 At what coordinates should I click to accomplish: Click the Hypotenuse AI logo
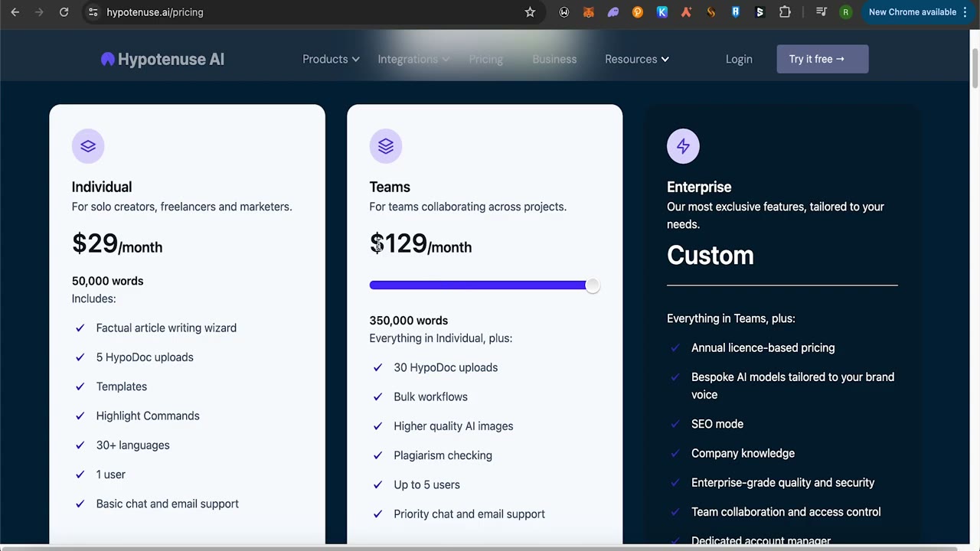click(162, 59)
